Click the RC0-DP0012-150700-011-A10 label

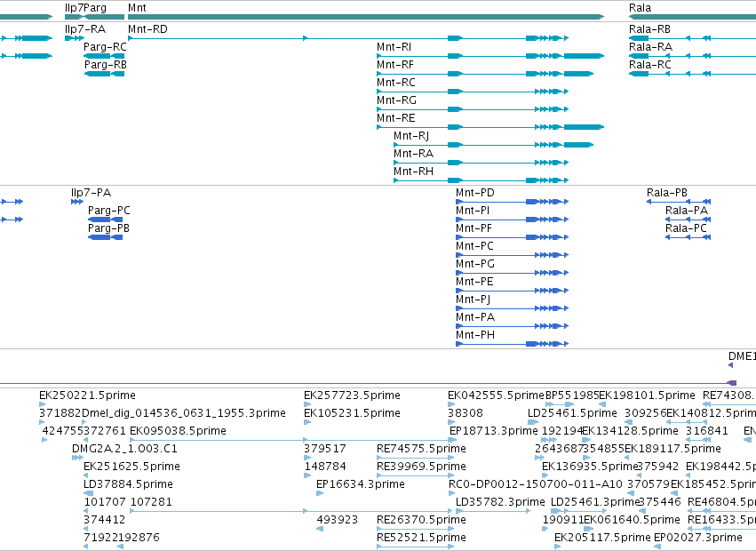coord(536,484)
